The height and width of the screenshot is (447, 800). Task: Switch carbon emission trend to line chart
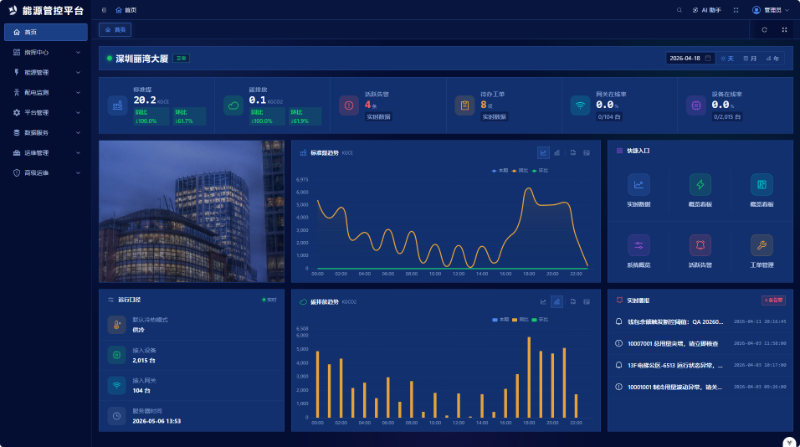[543, 302]
